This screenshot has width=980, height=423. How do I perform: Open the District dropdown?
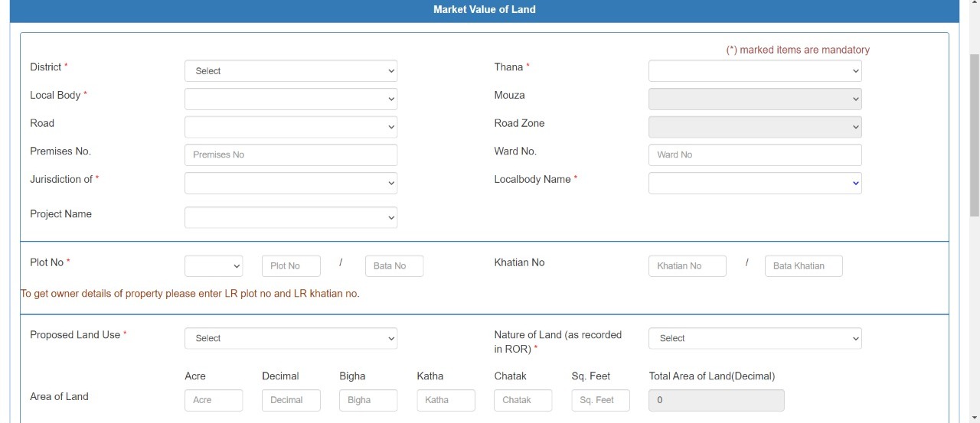[x=290, y=71]
